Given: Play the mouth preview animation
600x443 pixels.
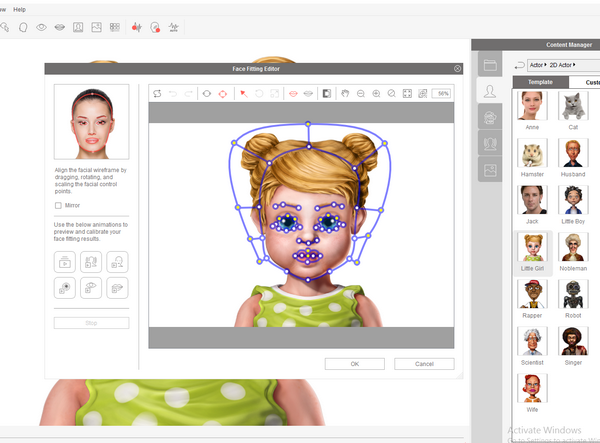Looking at the screenshot, I should [117, 288].
